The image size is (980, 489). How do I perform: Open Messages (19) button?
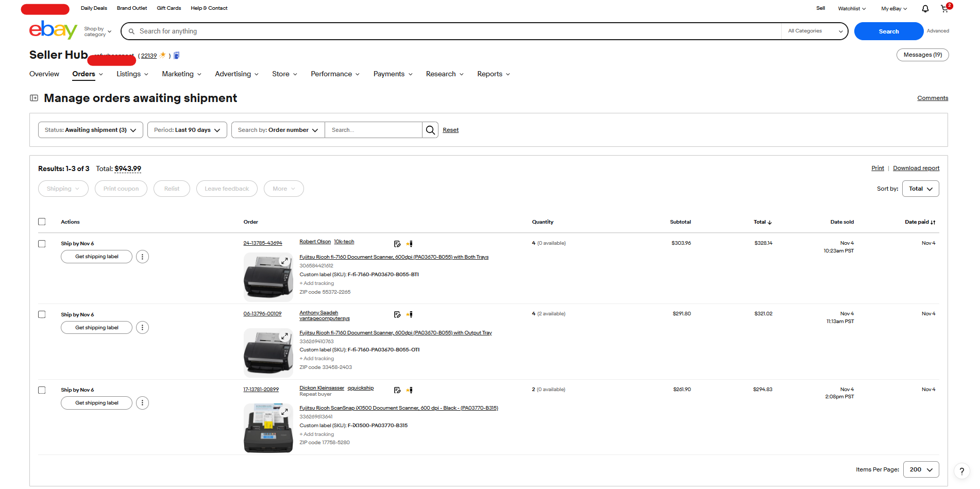click(922, 55)
